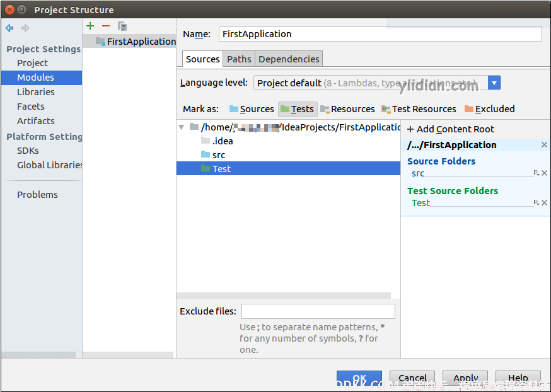Show the Problems section
This screenshot has height=392, width=551.
(x=37, y=195)
